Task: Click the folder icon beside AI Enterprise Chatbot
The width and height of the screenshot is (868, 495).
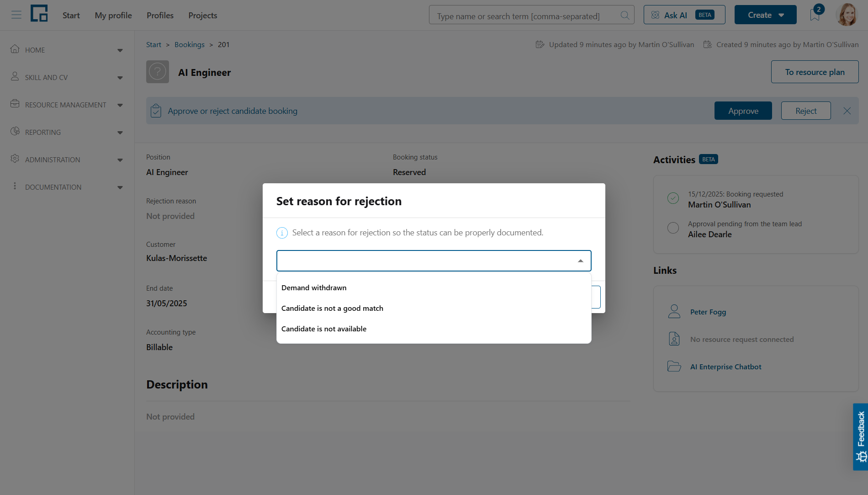Action: pyautogui.click(x=674, y=366)
